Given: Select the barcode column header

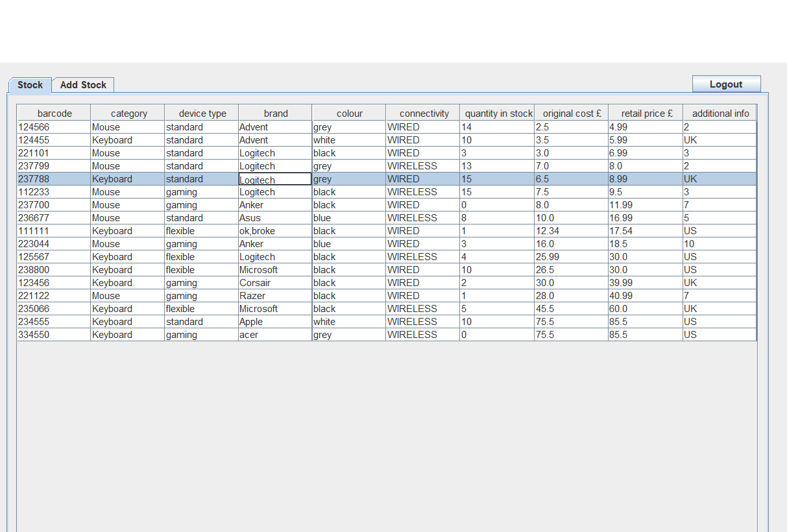Looking at the screenshot, I should [x=54, y=113].
